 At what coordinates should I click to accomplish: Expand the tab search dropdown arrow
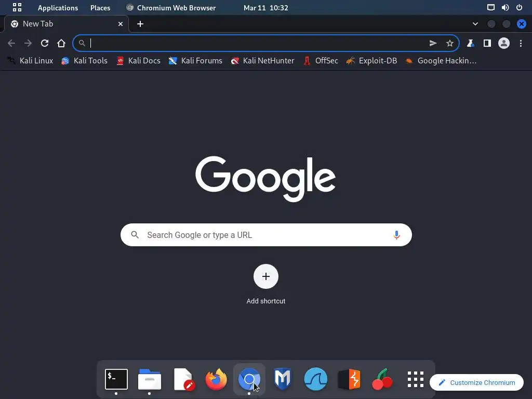(475, 24)
